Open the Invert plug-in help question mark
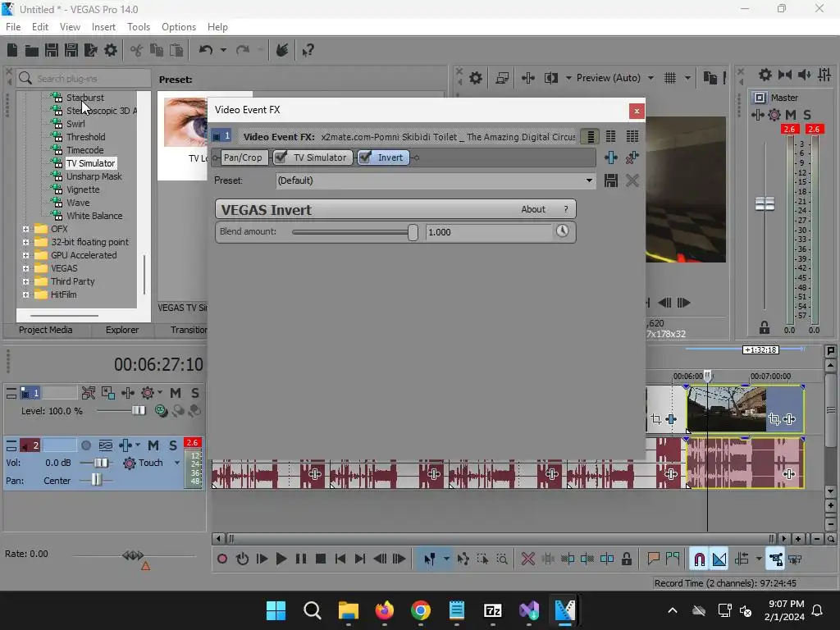This screenshot has height=630, width=840. click(x=566, y=209)
